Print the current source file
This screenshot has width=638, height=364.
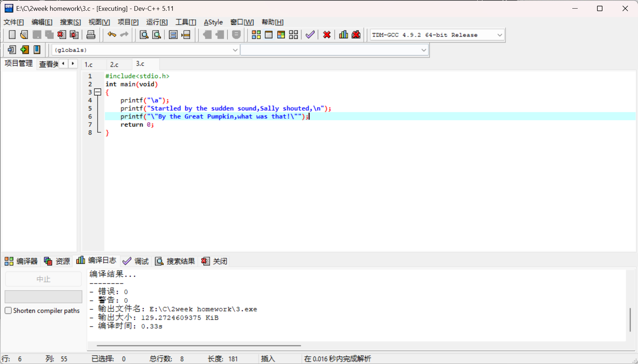[91, 35]
